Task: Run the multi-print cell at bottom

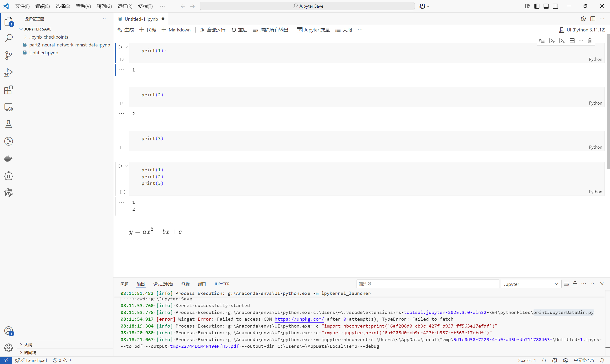Action: (120, 166)
